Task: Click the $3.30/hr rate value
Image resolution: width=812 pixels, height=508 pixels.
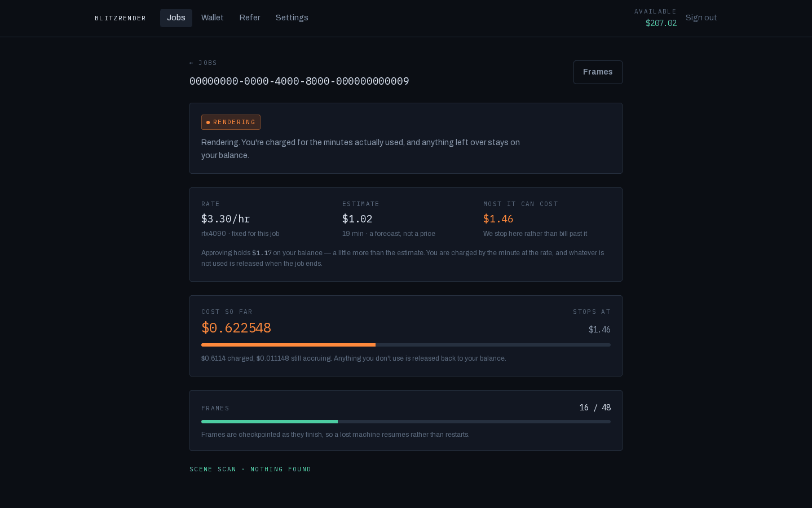Action: pyautogui.click(x=226, y=219)
